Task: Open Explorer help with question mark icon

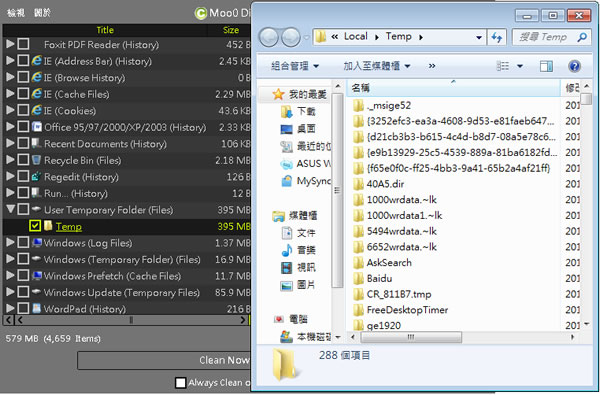Action: coord(574,66)
